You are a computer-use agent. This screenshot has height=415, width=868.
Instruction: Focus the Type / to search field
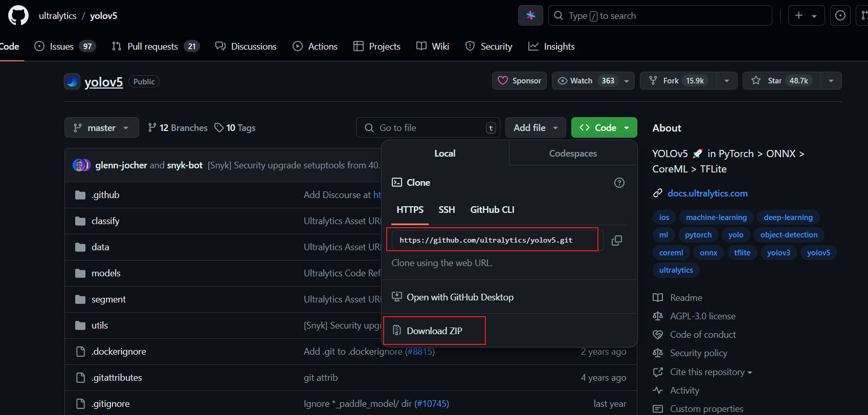pos(660,15)
